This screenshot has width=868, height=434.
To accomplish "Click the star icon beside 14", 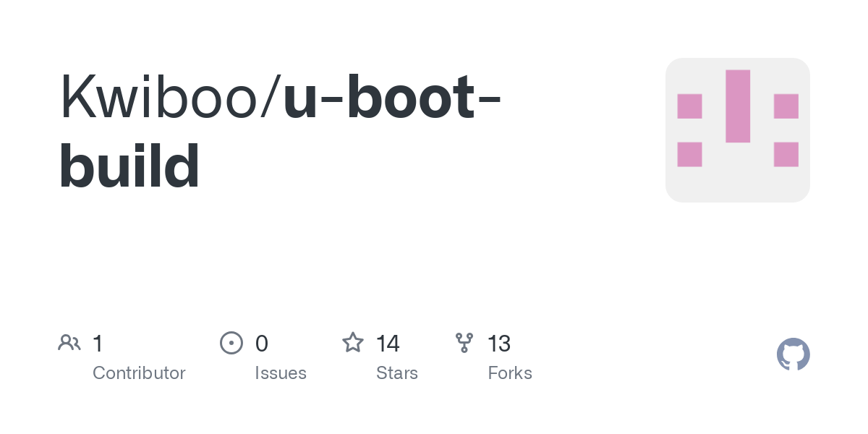I will 353,343.
